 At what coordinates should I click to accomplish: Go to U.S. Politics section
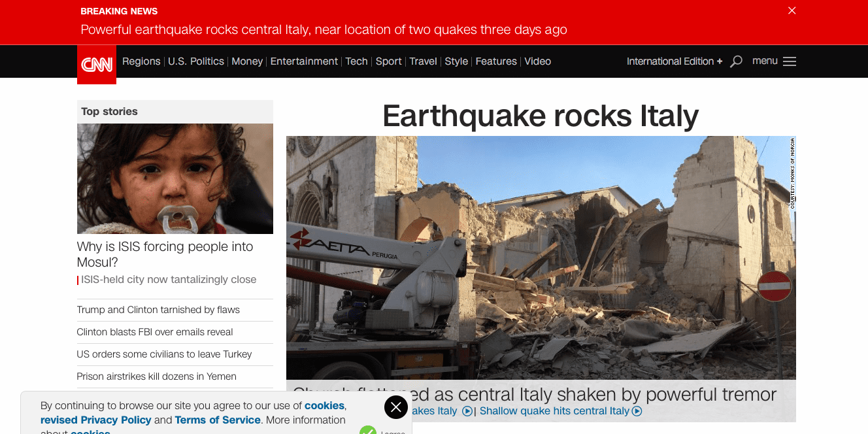[x=196, y=61]
